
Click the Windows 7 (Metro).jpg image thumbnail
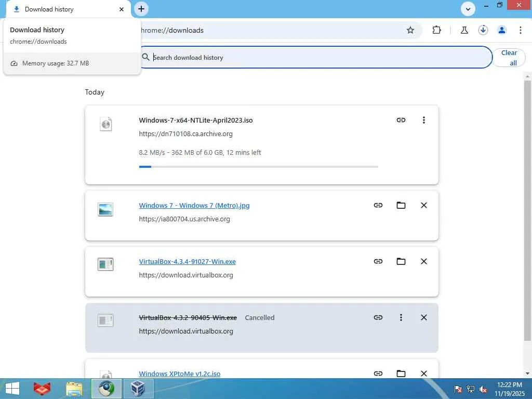(105, 210)
